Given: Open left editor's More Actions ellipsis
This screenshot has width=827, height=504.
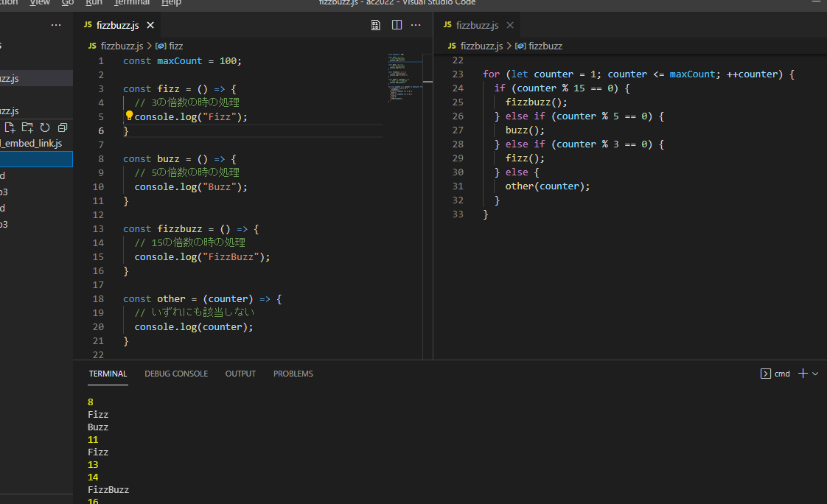Looking at the screenshot, I should click(416, 25).
